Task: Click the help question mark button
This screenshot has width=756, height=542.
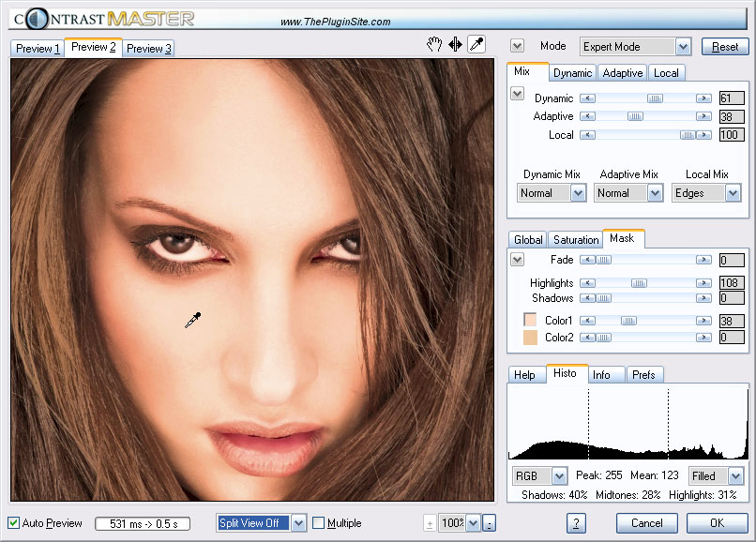Action: coord(578,523)
